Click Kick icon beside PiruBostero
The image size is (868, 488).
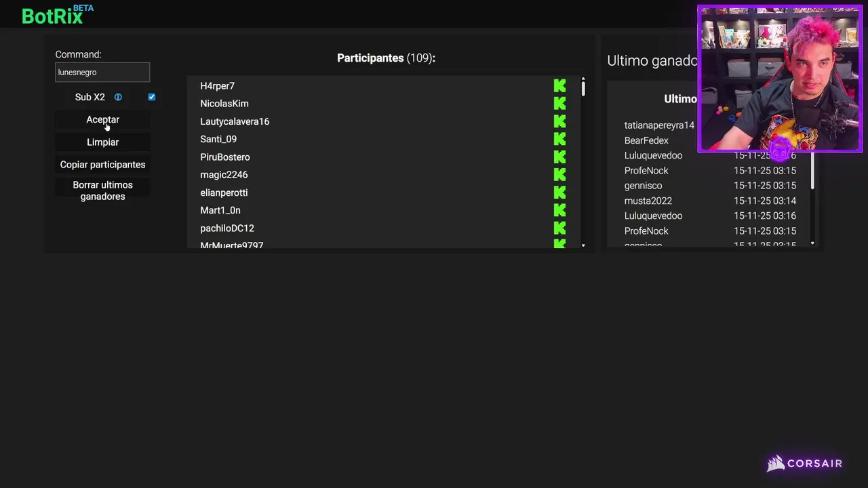[x=559, y=157]
